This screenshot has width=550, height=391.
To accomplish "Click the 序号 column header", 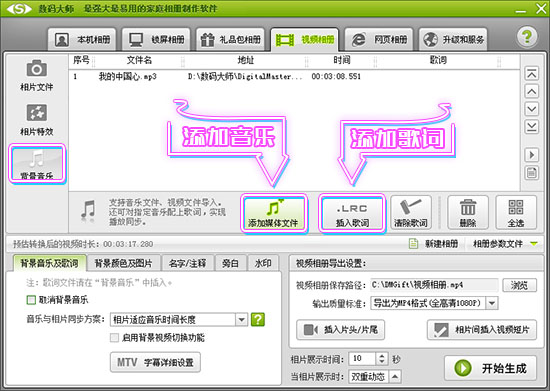I will coord(81,60).
